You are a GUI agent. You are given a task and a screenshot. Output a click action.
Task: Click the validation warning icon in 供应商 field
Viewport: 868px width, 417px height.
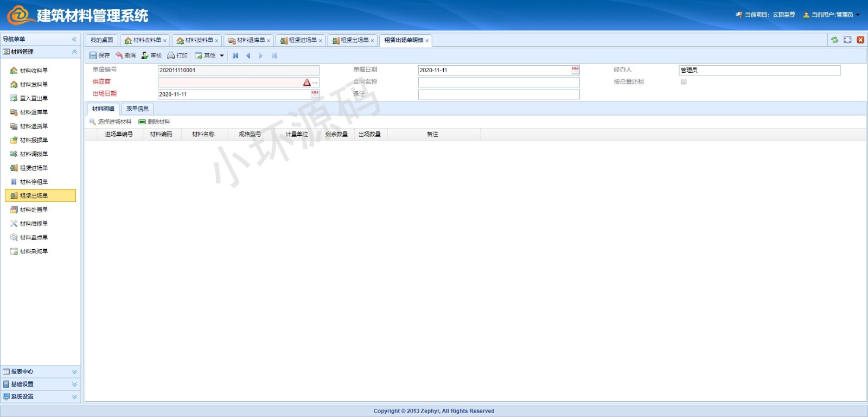[307, 83]
